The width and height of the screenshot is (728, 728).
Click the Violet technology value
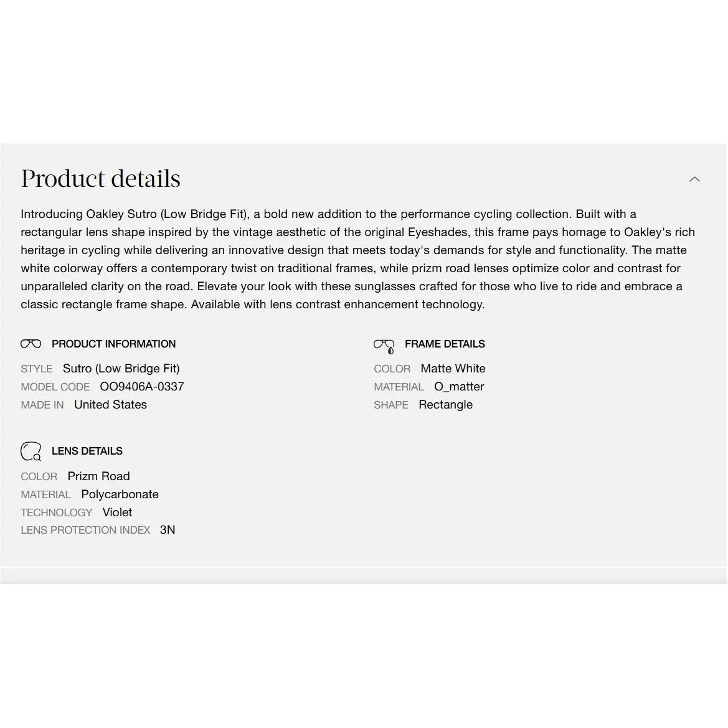[x=118, y=513]
